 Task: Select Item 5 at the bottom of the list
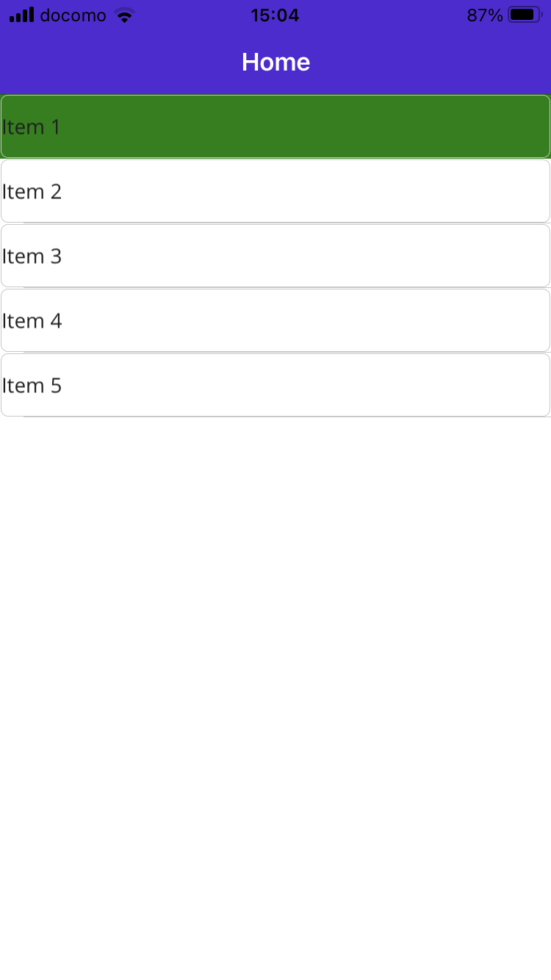275,385
